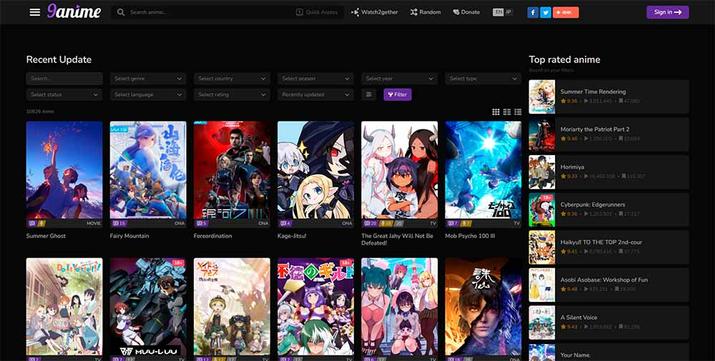
Task: Click the Fairy Mountain title link
Action: click(130, 236)
